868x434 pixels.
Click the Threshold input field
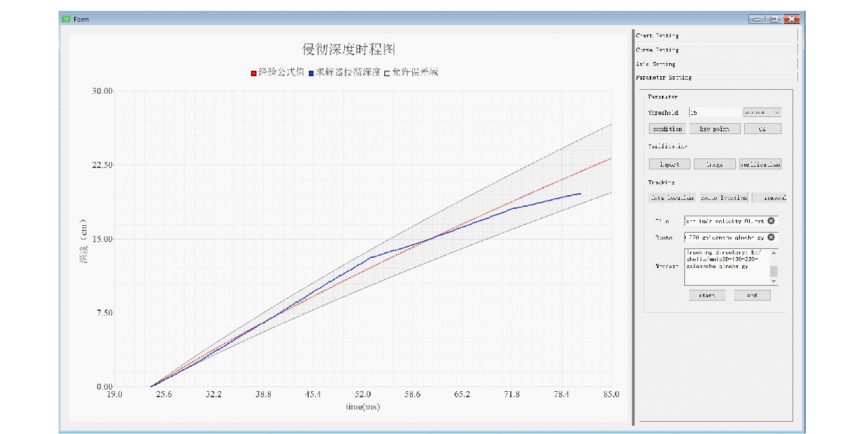(714, 112)
